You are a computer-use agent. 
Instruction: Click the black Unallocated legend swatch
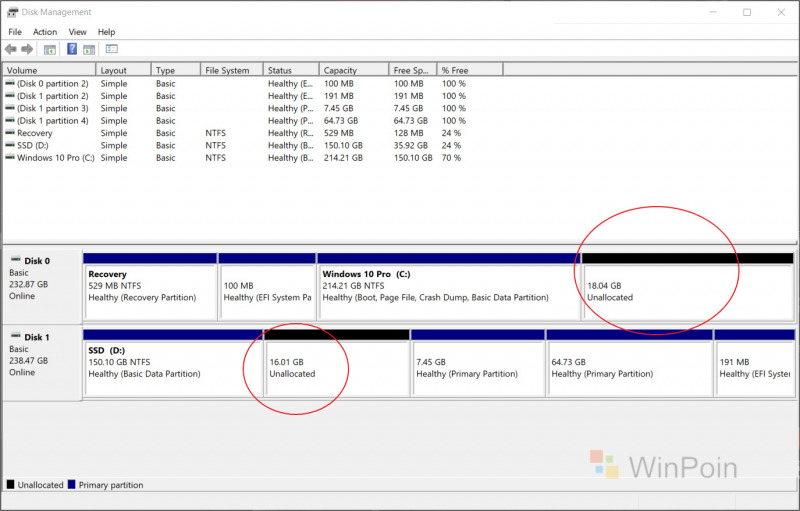[10, 484]
